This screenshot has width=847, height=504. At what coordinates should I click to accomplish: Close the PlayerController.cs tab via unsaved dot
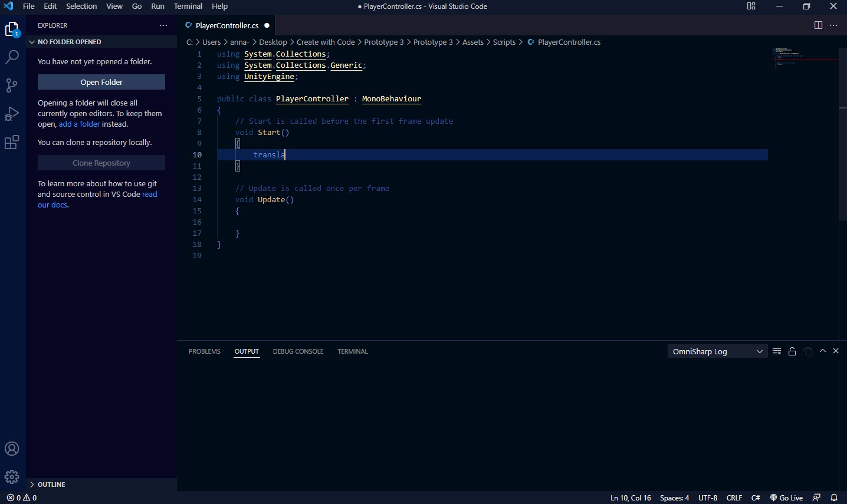click(x=267, y=25)
